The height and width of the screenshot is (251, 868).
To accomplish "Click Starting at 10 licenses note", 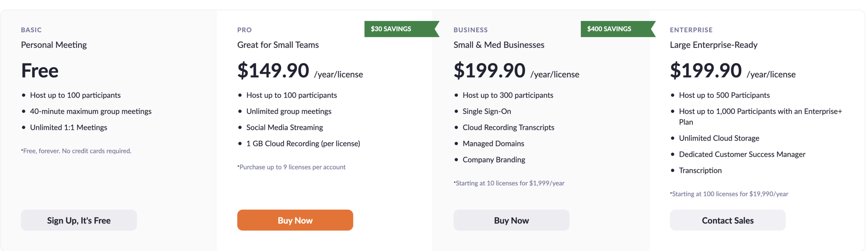I will tap(509, 183).
